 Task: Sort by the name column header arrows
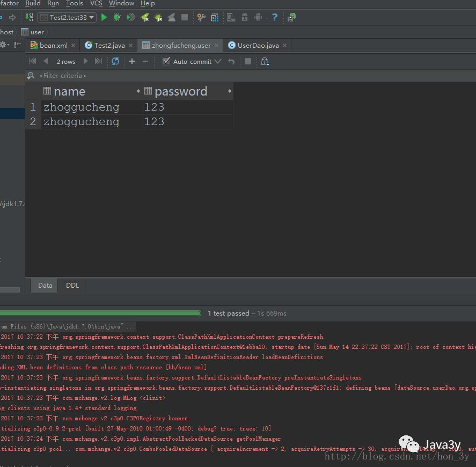point(138,91)
